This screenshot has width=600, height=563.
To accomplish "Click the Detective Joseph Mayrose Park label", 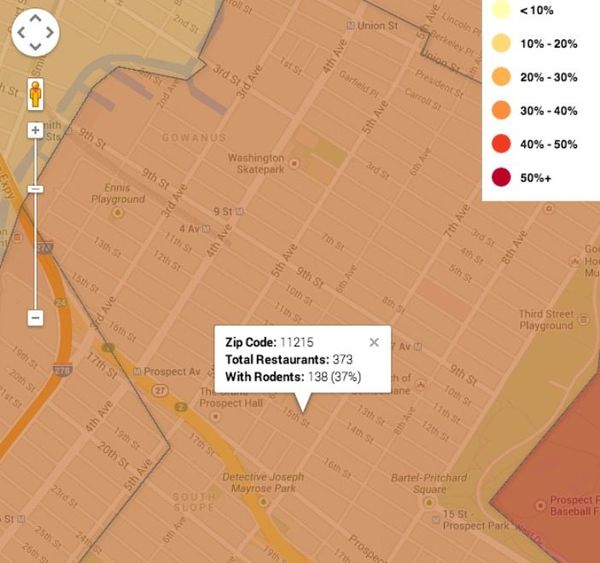I will pos(263,482).
